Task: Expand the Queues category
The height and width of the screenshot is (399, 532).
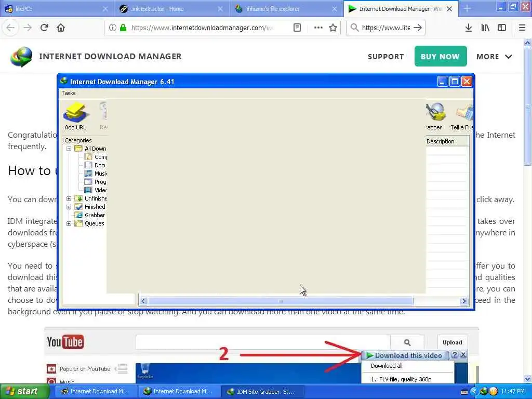Action: coord(69,223)
